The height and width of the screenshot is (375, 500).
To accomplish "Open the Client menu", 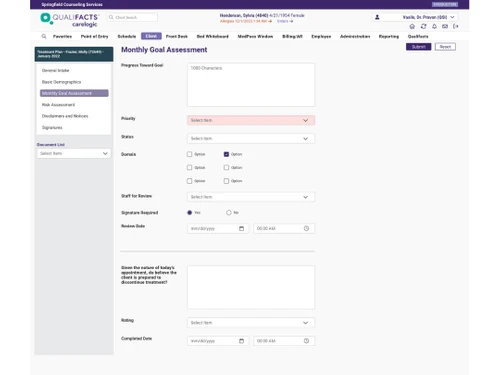I will coord(151,36).
